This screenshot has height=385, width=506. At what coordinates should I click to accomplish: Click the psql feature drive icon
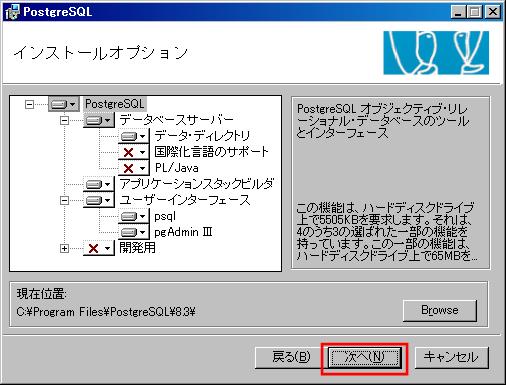pyautogui.click(x=133, y=216)
